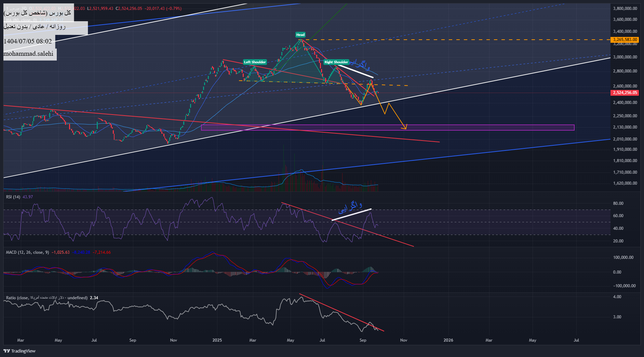Image resolution: width=644 pixels, height=357 pixels.
Task: Click the red 2,524,256.05 current price tag
Action: pos(625,93)
